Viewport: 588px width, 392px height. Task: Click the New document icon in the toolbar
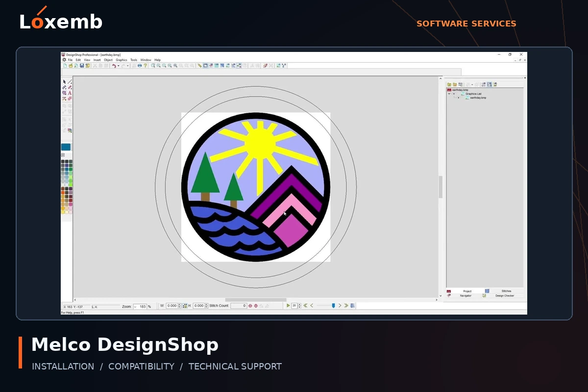tap(65, 66)
